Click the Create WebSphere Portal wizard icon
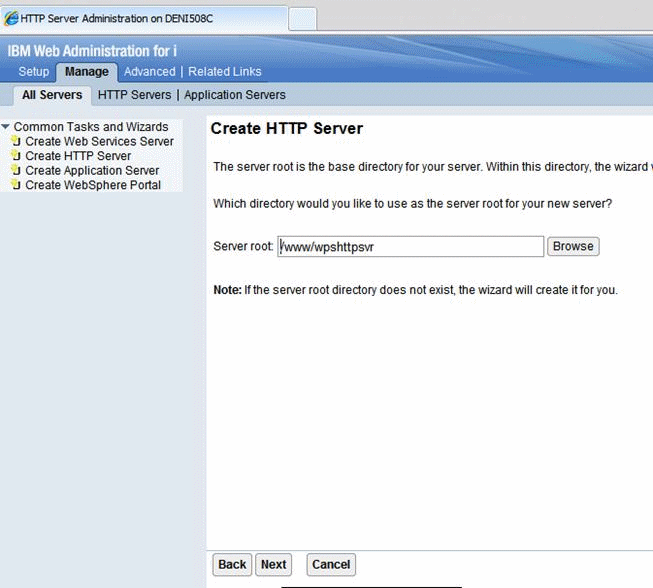This screenshot has width=653, height=588. click(16, 184)
